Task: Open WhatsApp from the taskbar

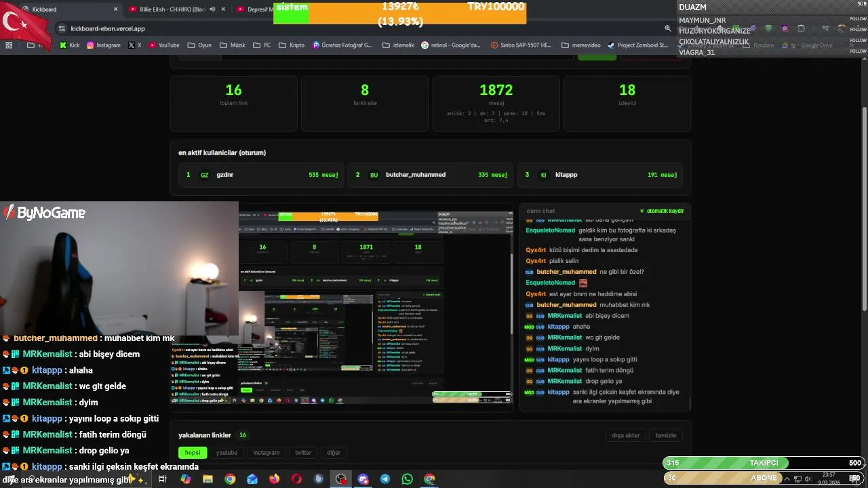Action: tap(407, 479)
